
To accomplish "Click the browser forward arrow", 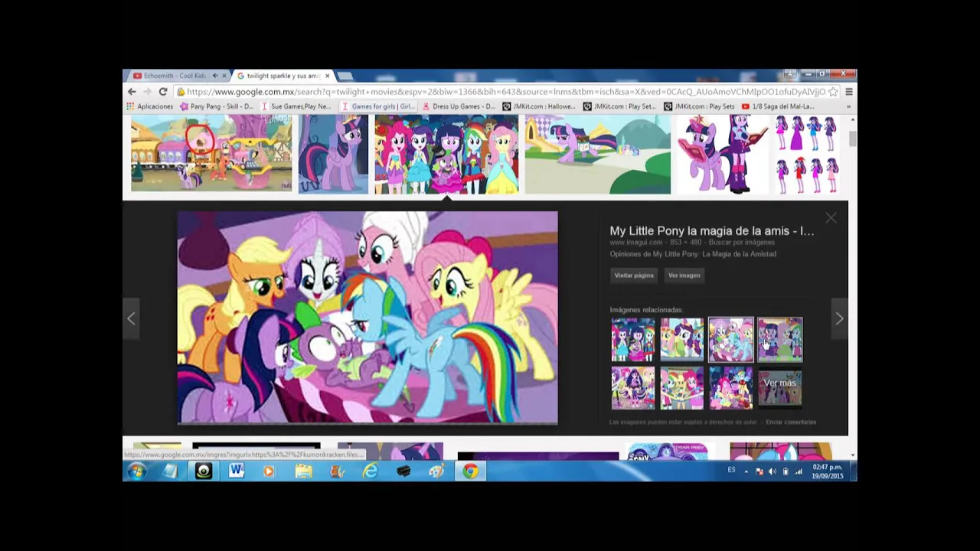I will (x=147, y=92).
